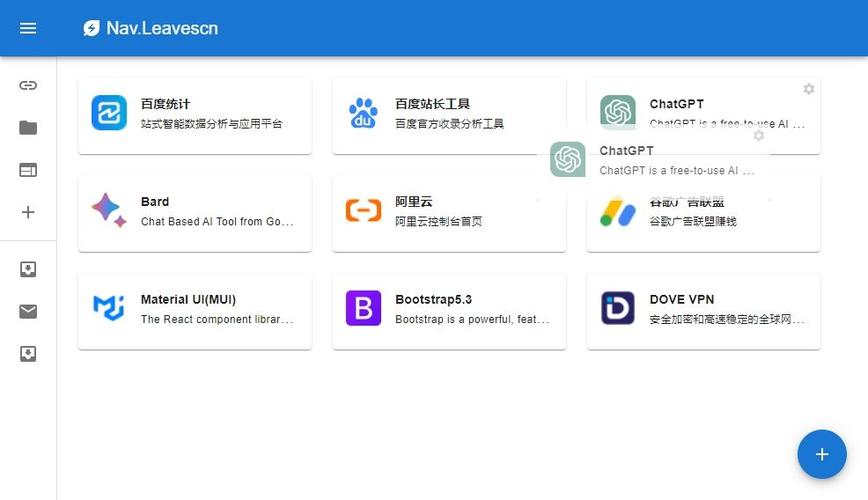
Task: Click the text 谷歌广告联盟赚钱
Action: (693, 221)
